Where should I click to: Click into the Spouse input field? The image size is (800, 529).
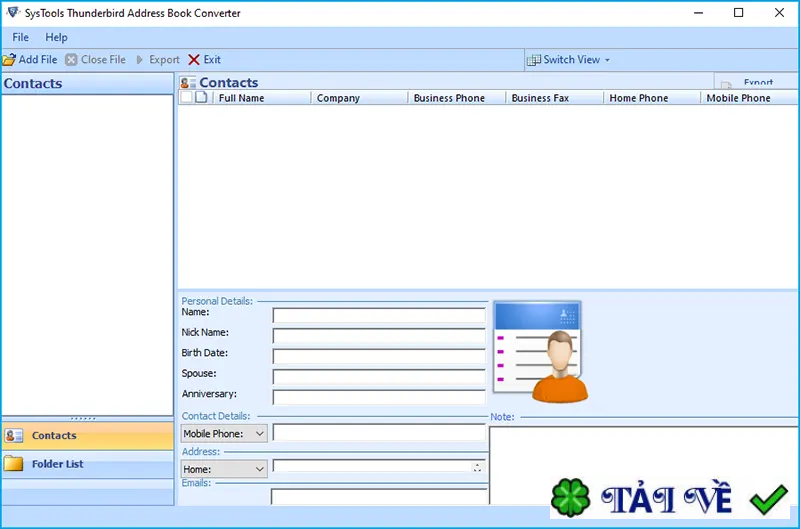point(379,376)
